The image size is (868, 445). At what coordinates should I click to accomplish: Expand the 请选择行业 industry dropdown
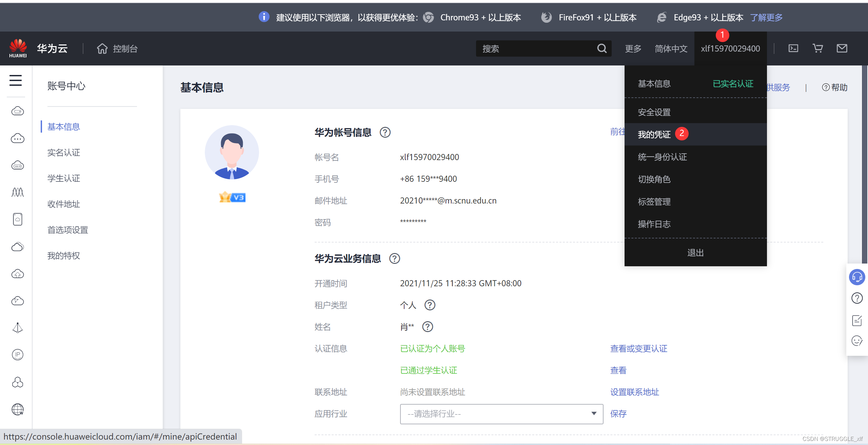tap(501, 414)
